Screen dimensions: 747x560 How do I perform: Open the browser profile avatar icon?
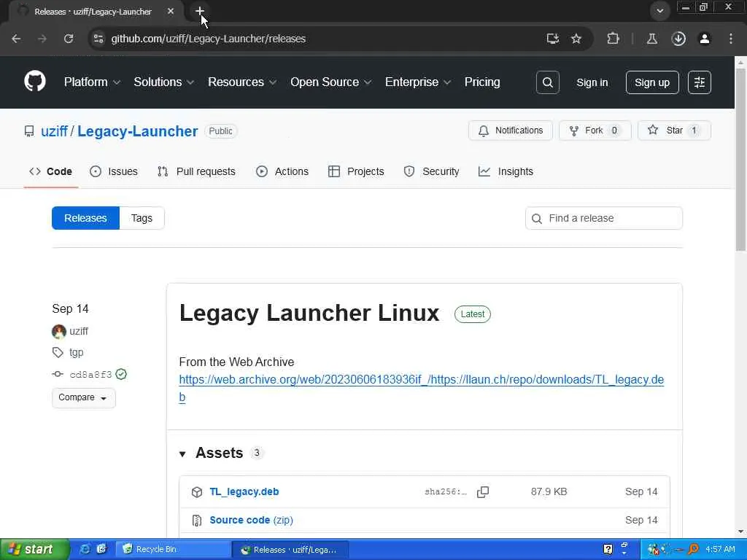coord(705,39)
